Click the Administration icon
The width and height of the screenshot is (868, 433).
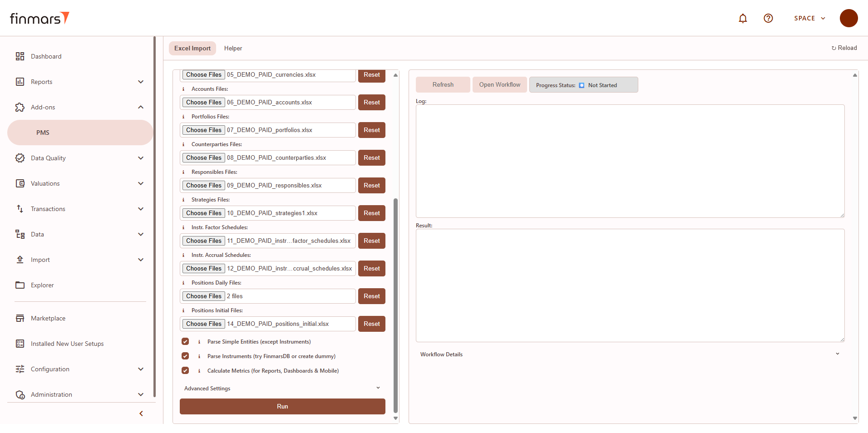point(20,394)
